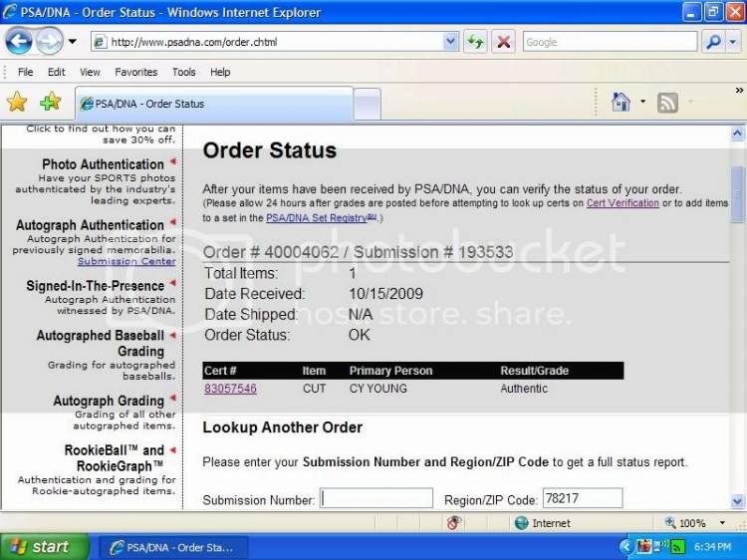Click the Authentic result cell
The height and width of the screenshot is (560, 747).
click(x=524, y=389)
